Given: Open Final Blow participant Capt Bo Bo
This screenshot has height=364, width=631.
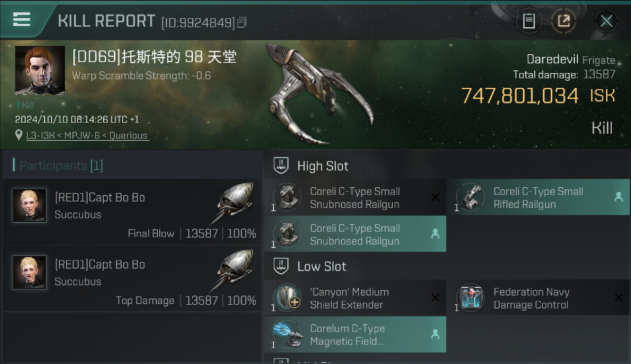Looking at the screenshot, I should (132, 212).
